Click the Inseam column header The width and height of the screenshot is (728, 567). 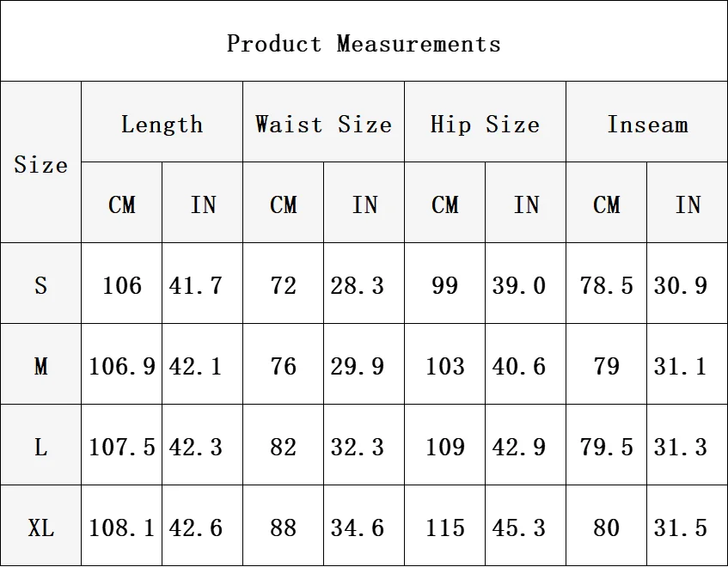coord(647,124)
